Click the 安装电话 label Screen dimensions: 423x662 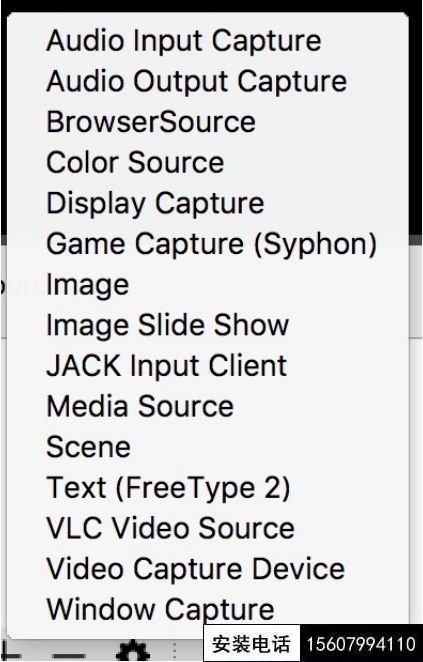point(252,644)
